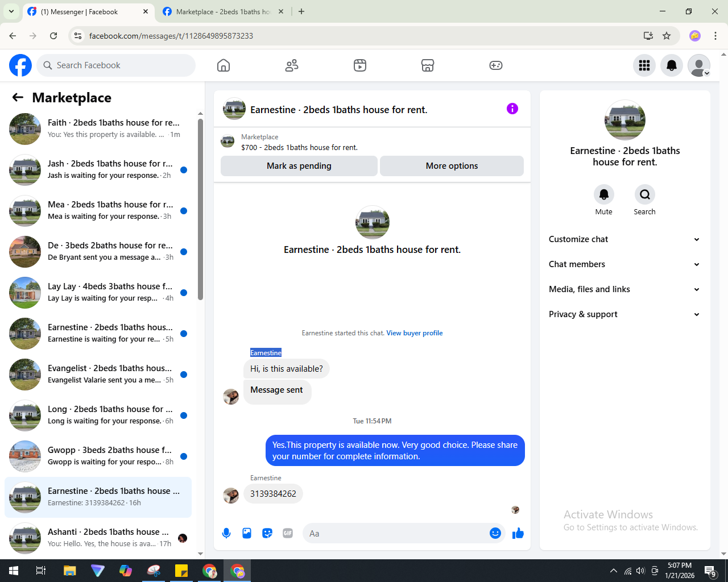Click the Hi, is this available? message

287,369
